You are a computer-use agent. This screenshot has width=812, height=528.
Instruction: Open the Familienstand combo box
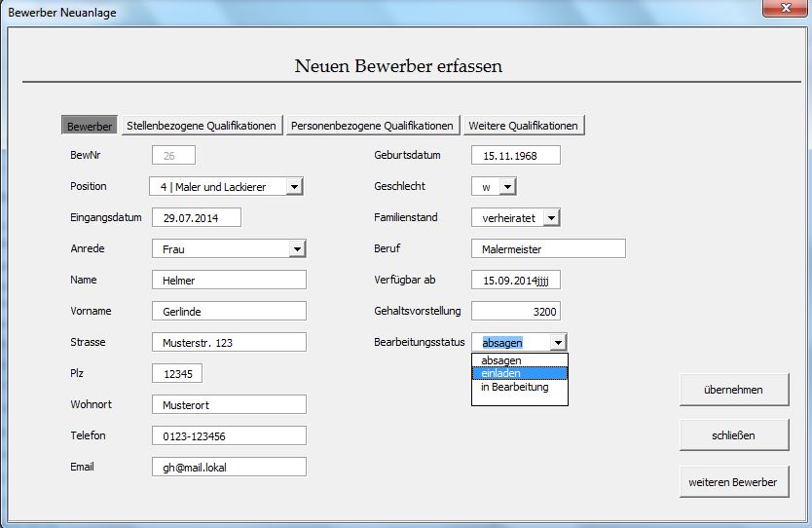click(551, 218)
